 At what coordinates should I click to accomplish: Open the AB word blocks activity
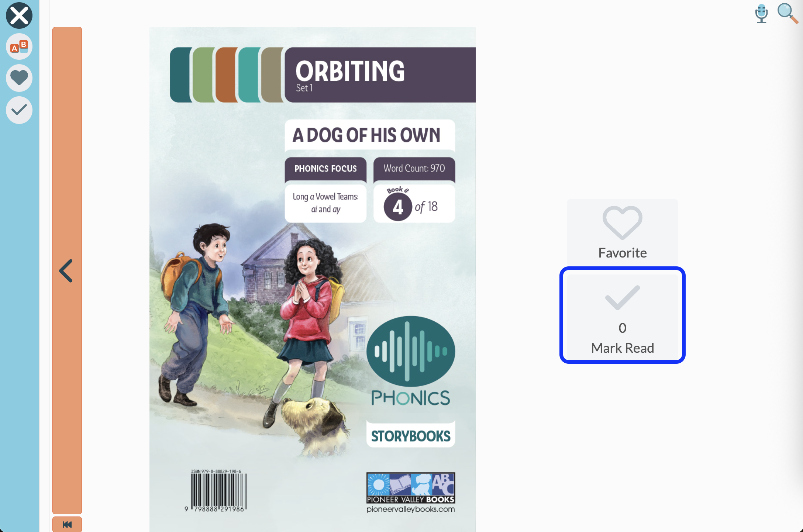click(x=19, y=47)
